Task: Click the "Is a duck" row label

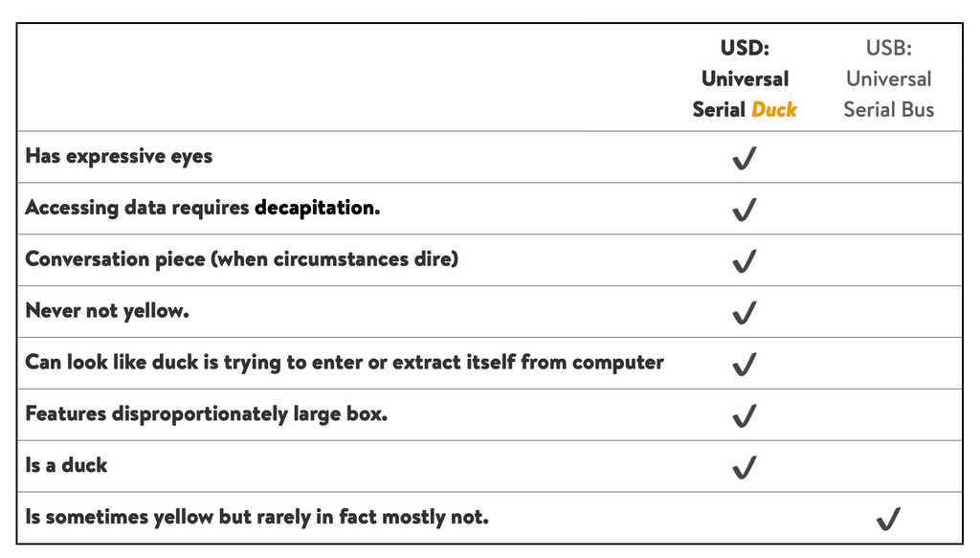Action: coord(66,466)
